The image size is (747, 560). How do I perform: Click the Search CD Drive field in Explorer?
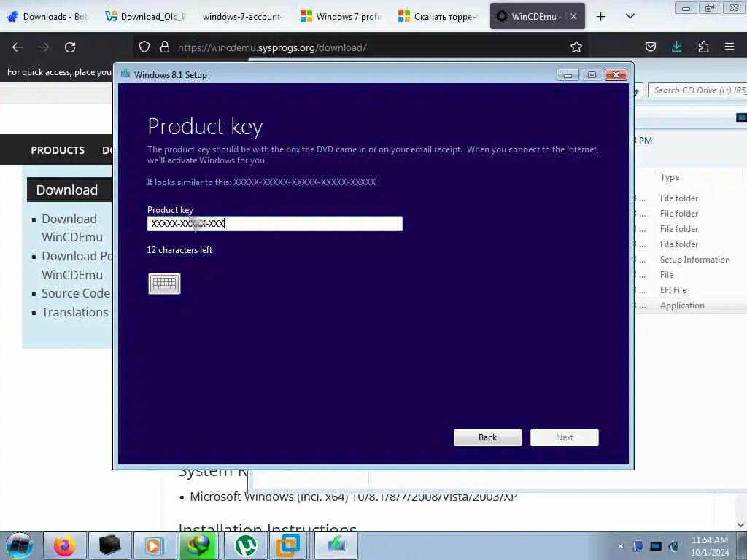tap(697, 90)
